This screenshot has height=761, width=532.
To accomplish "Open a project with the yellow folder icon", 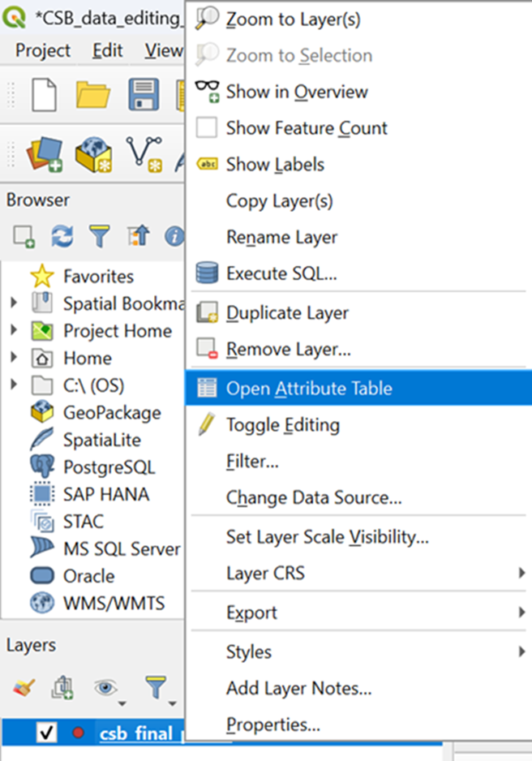I will click(93, 95).
